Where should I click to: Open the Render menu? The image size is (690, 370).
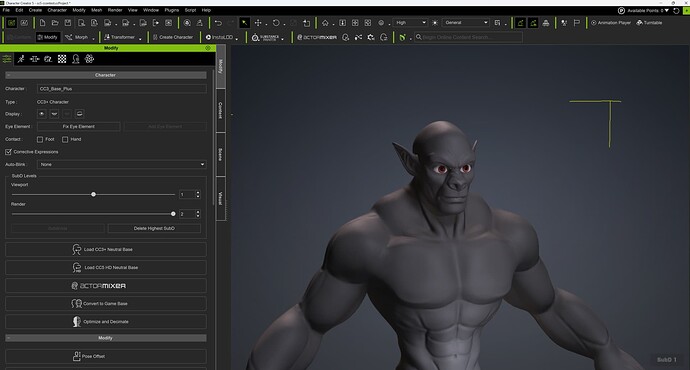pyautogui.click(x=115, y=10)
